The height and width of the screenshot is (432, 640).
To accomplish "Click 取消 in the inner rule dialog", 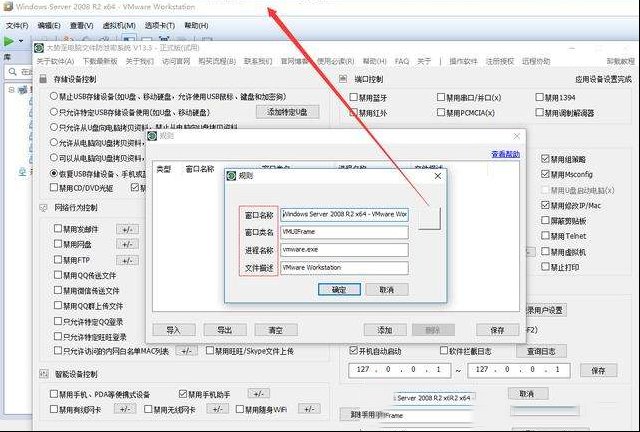I will 387,289.
